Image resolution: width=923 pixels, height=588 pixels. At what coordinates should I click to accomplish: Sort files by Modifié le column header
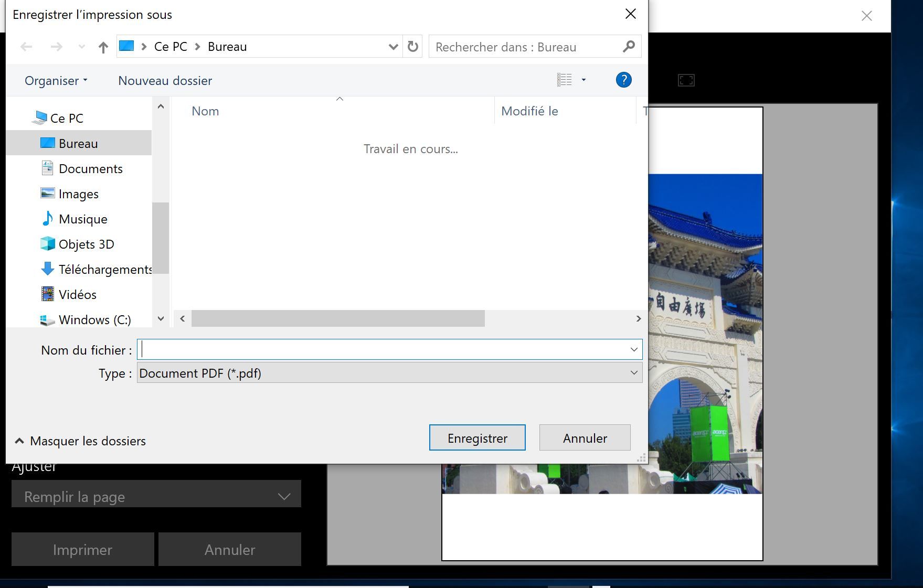(x=529, y=111)
